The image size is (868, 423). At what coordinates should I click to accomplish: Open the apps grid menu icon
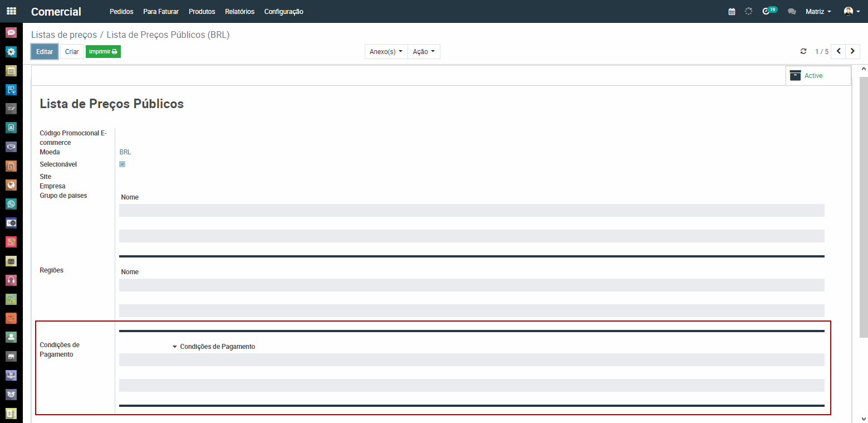[11, 11]
